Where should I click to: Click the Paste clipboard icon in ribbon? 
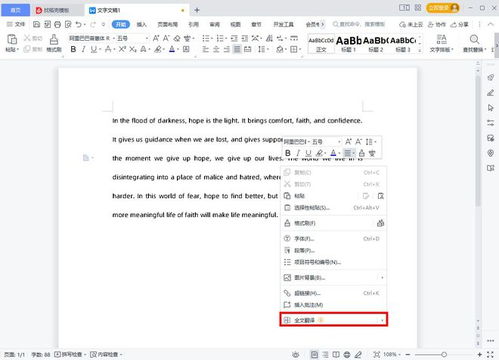(x=12, y=39)
